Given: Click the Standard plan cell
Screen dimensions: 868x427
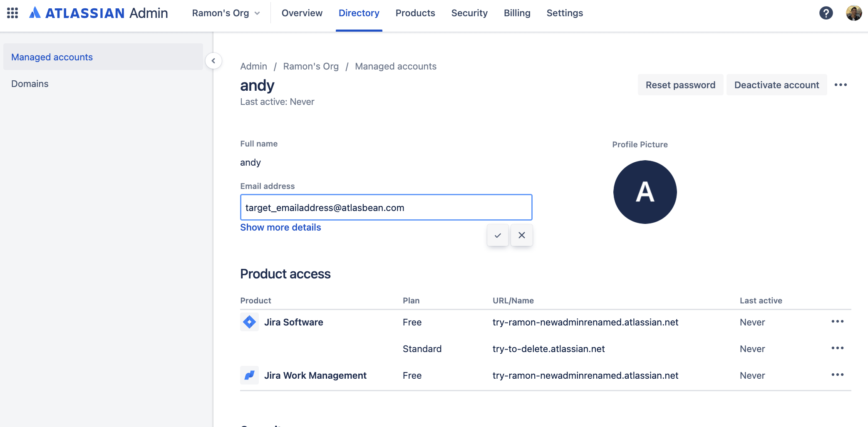Looking at the screenshot, I should tap(422, 349).
